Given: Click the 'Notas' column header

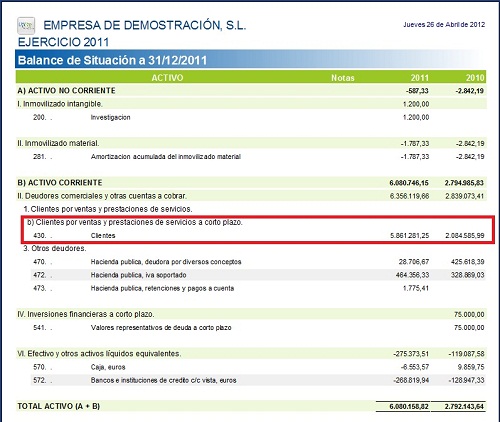Looking at the screenshot, I should [x=343, y=78].
